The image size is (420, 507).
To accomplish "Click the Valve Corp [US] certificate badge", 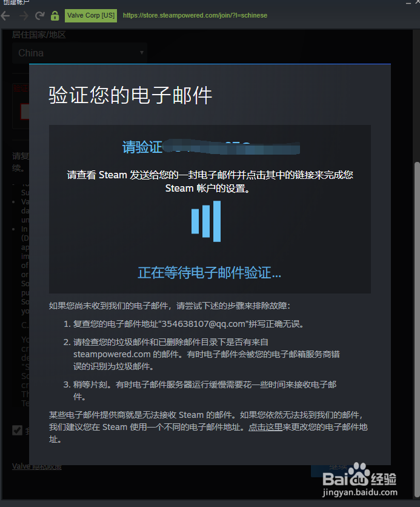I will tap(91, 16).
